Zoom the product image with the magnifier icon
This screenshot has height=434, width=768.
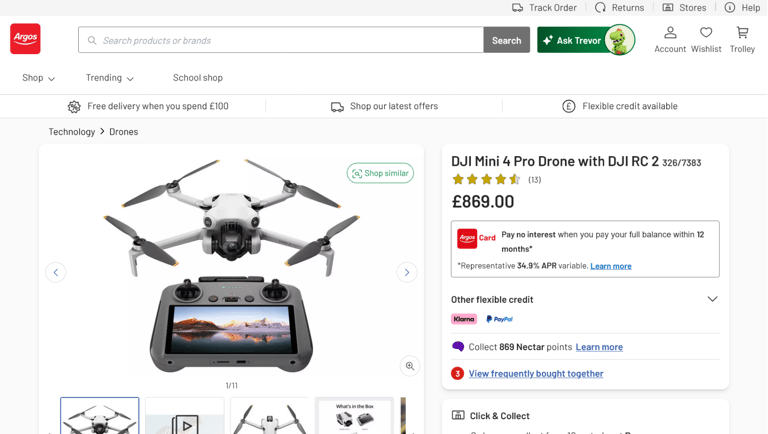click(410, 366)
